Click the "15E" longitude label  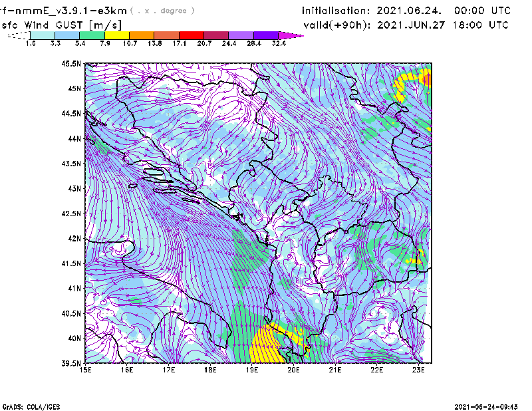(x=85, y=370)
